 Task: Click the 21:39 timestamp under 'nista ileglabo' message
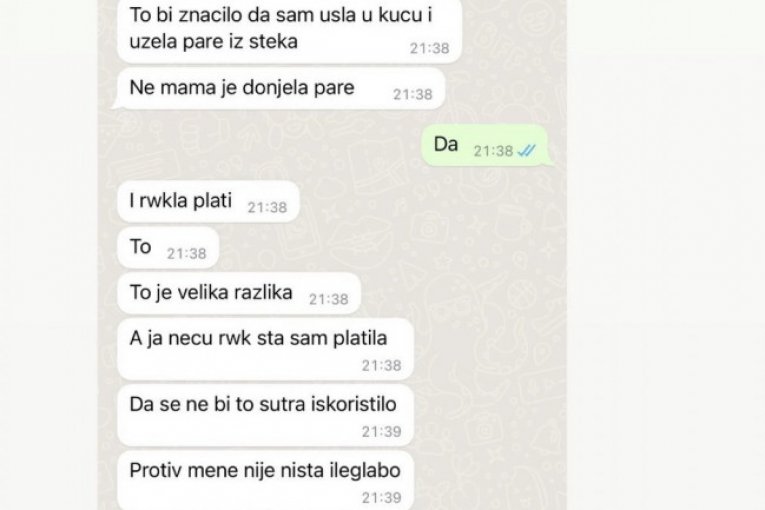pyautogui.click(x=382, y=497)
